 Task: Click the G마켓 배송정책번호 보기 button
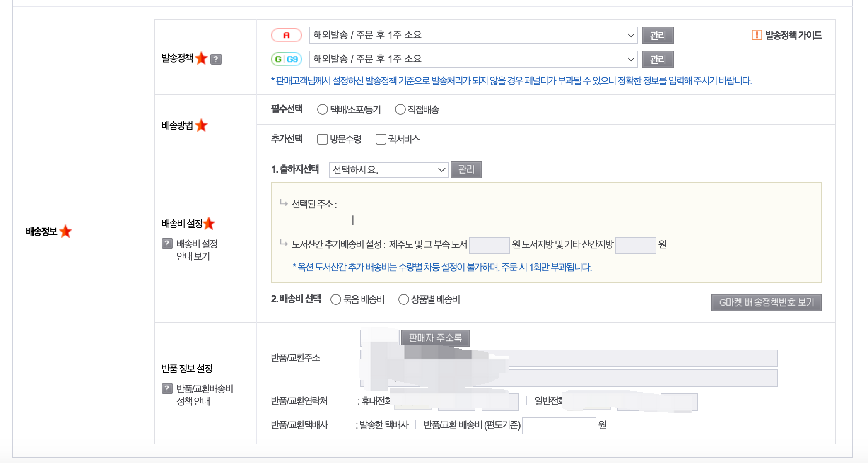click(767, 303)
